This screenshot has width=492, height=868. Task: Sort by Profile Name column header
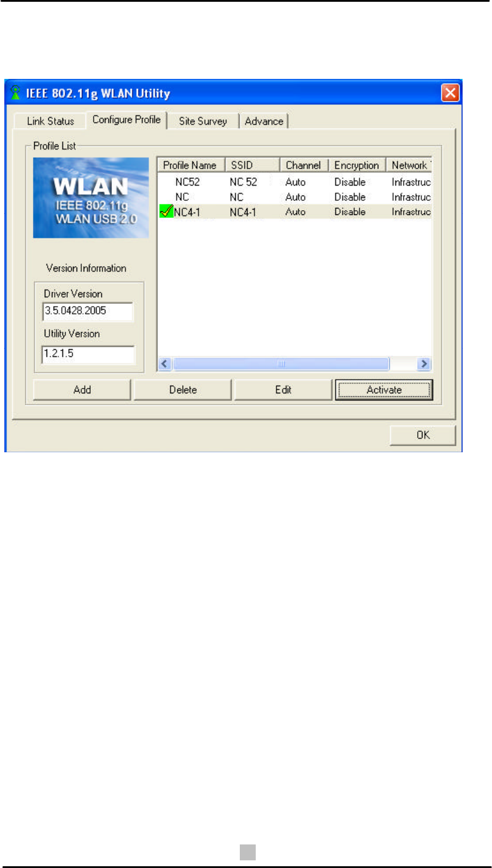point(191,165)
